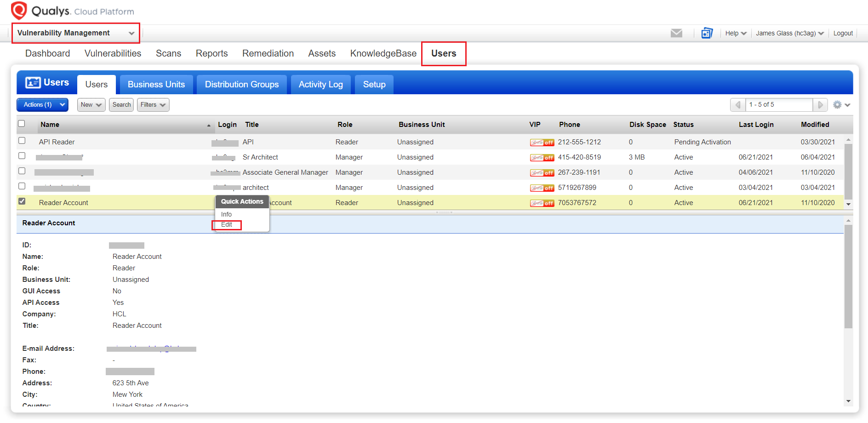Open the Assets section

coord(322,53)
